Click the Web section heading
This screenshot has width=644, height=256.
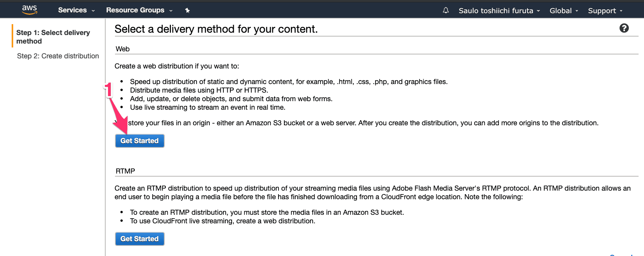[x=123, y=49]
